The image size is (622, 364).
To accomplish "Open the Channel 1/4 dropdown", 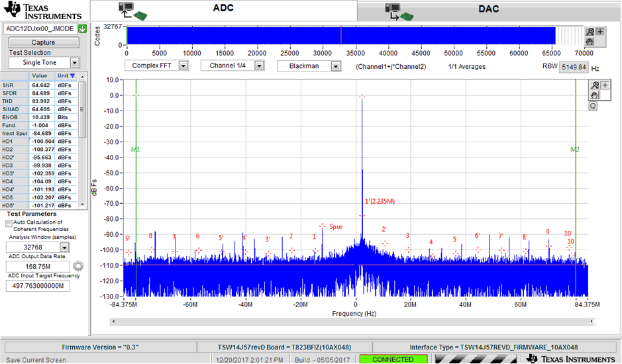I will 259,66.
